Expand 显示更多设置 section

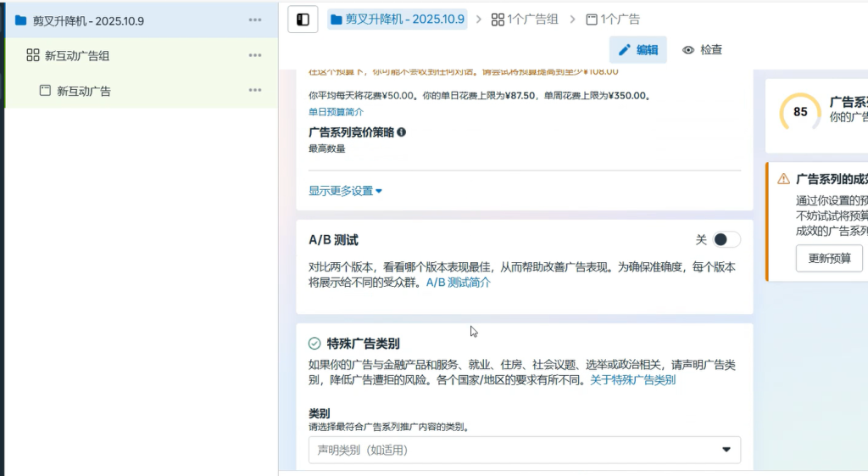pos(345,191)
